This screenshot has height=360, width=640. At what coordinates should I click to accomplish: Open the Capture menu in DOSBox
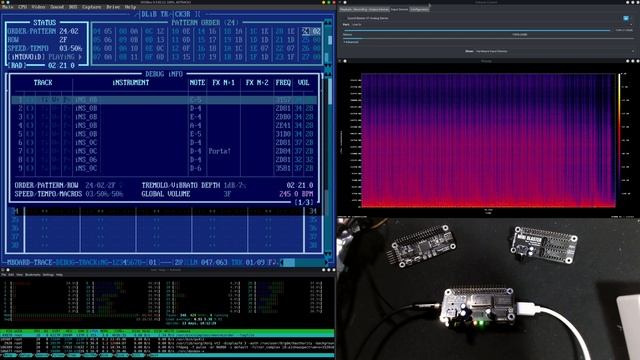(x=91, y=7)
